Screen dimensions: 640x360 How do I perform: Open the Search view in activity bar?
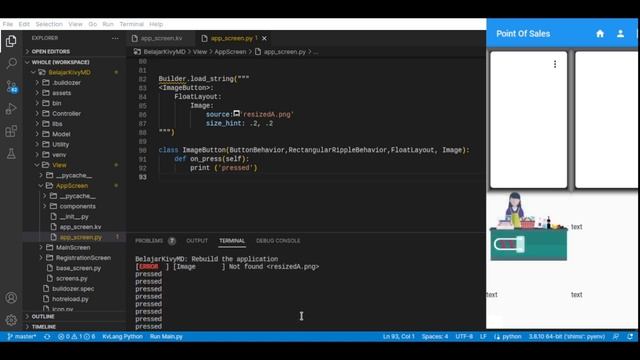point(11,63)
